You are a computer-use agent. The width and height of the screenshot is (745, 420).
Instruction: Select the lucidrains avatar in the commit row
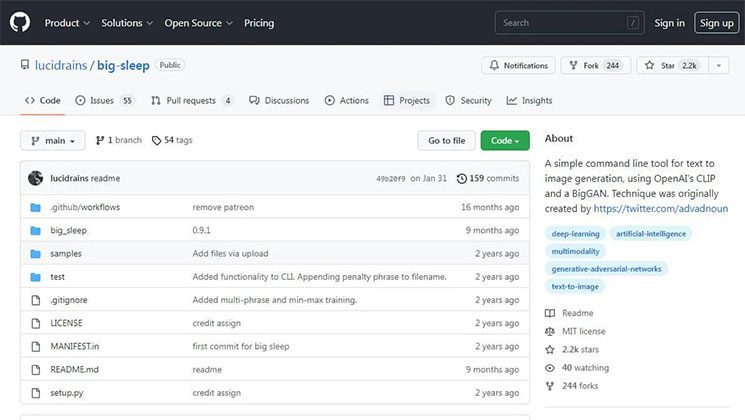35,178
